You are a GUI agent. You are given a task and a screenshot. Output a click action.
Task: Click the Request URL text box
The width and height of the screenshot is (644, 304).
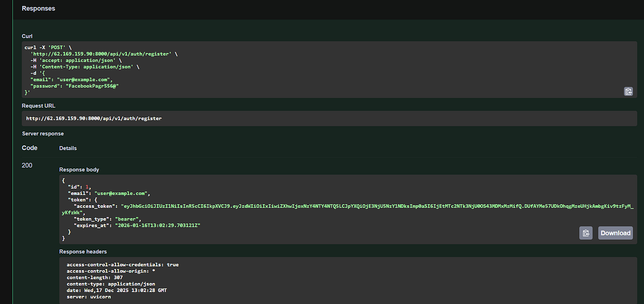pos(329,118)
